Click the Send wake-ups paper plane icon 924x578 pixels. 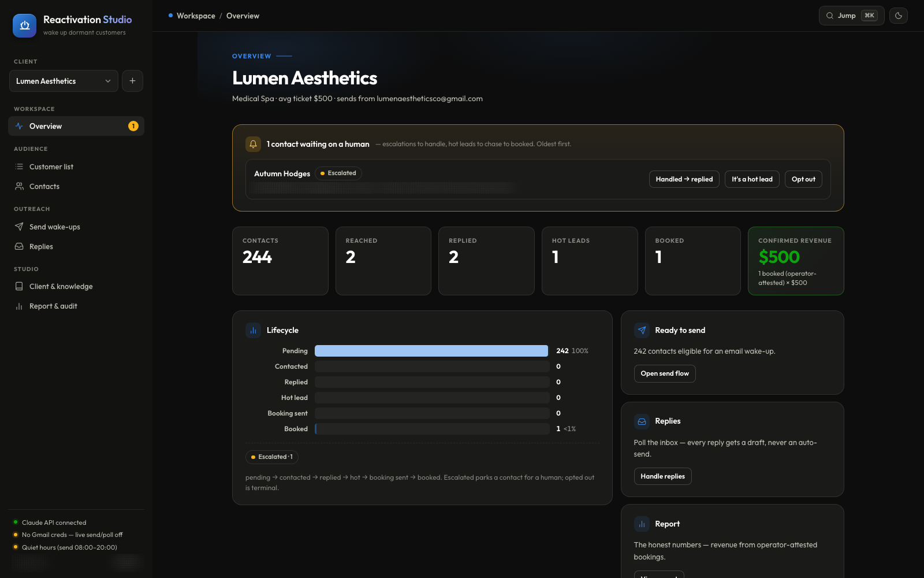(x=19, y=227)
